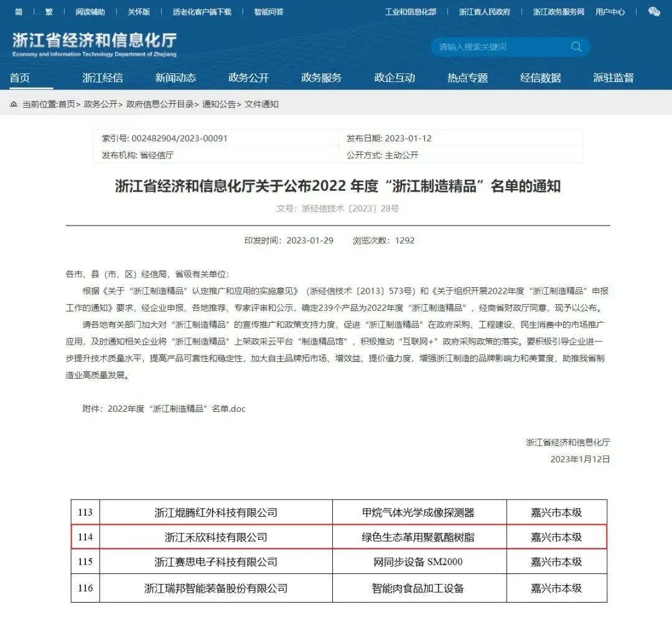Click 发布机构: 省经信厅 text

138,155
